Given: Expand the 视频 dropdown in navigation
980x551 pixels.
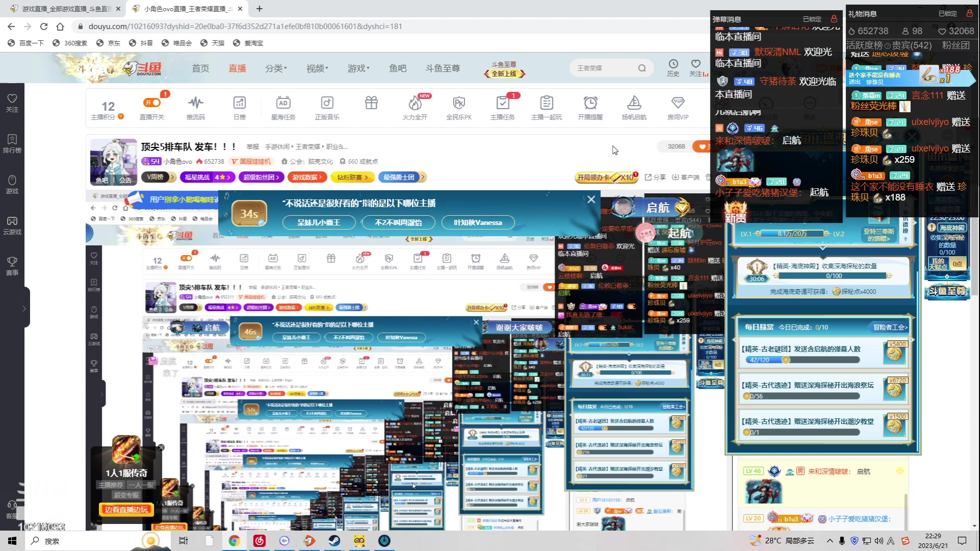Looking at the screenshot, I should [317, 68].
